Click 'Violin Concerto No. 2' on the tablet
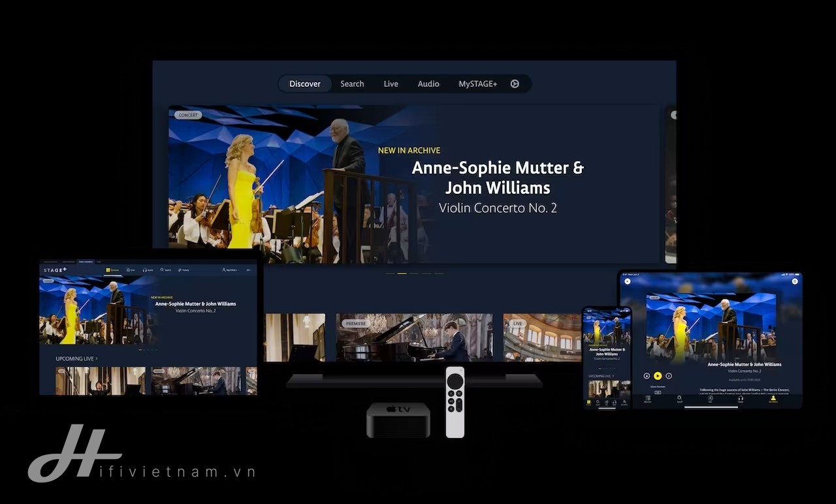 click(x=744, y=371)
